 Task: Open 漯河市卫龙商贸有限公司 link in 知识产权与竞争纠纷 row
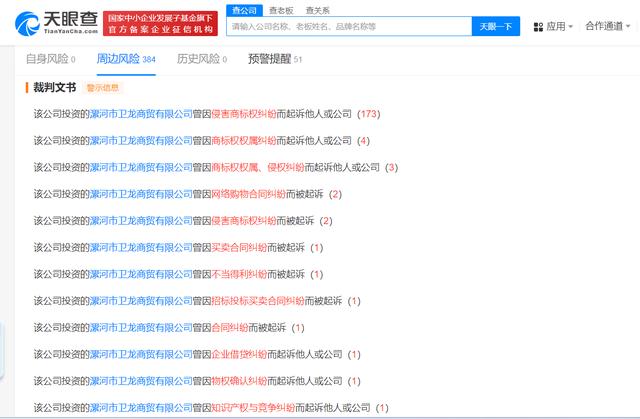coord(141,408)
